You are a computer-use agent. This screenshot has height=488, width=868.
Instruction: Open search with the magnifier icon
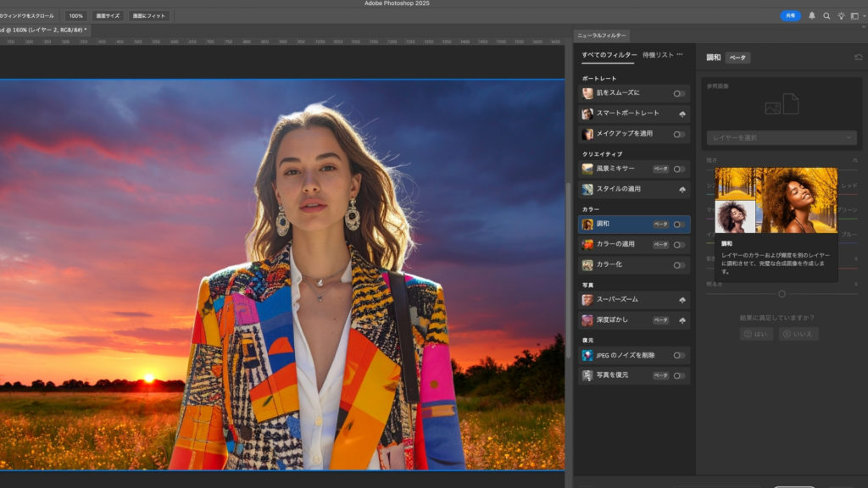(826, 15)
